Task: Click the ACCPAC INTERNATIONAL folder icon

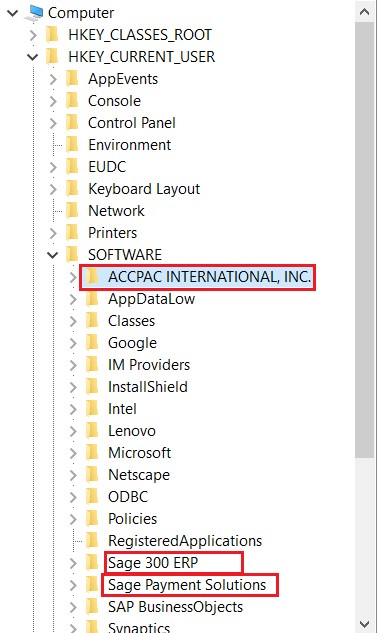Action: tap(92, 277)
